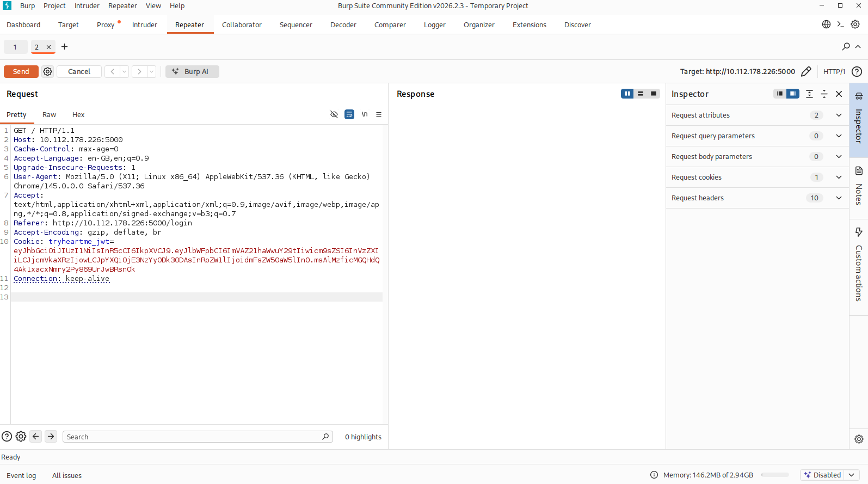
Task: Collapse the tab bar with chevron
Action: [858, 47]
